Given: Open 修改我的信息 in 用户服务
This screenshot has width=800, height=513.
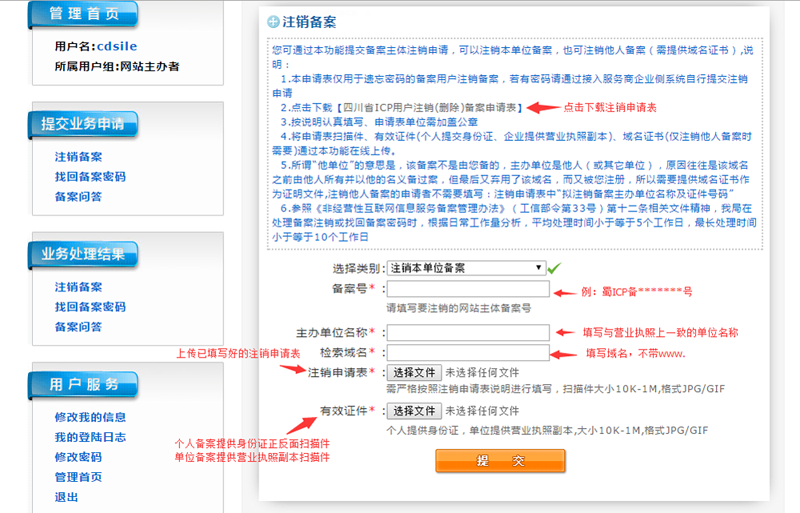Looking at the screenshot, I should (x=90, y=417).
